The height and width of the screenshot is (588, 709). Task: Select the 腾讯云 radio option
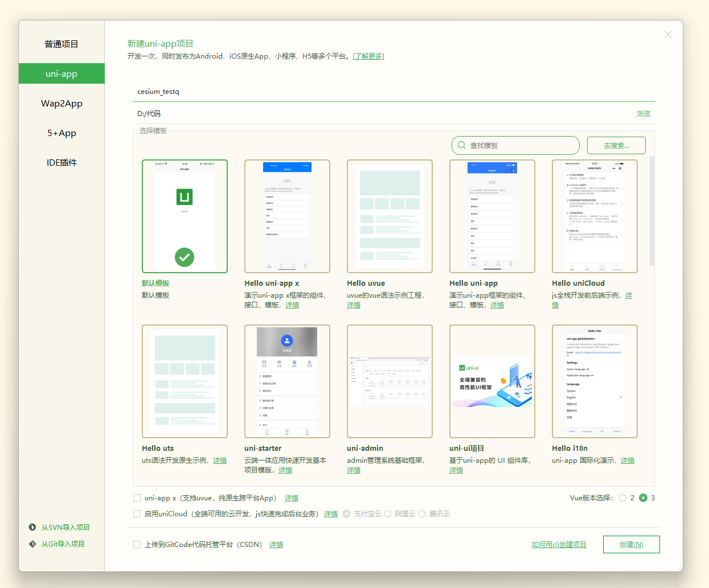pyautogui.click(x=421, y=513)
